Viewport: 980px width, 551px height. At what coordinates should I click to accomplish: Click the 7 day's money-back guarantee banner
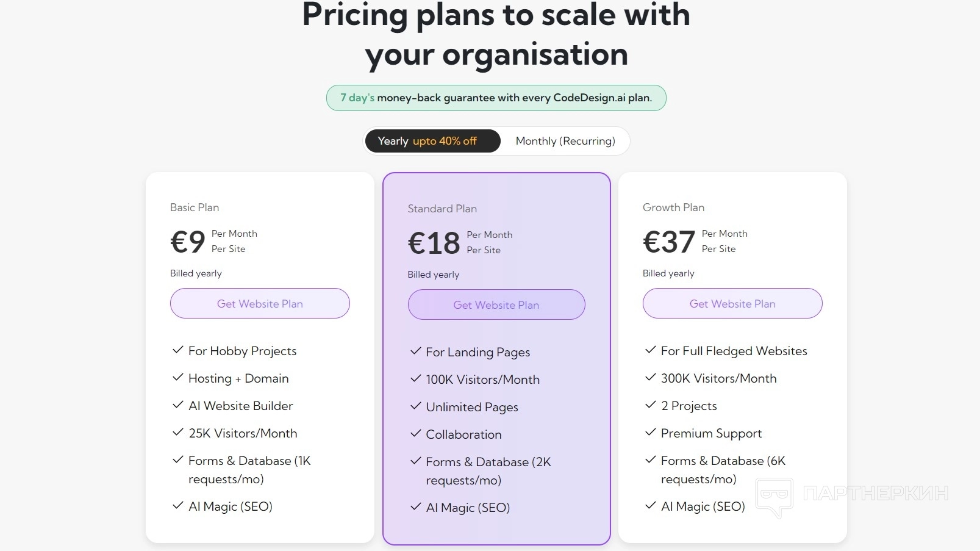496,98
